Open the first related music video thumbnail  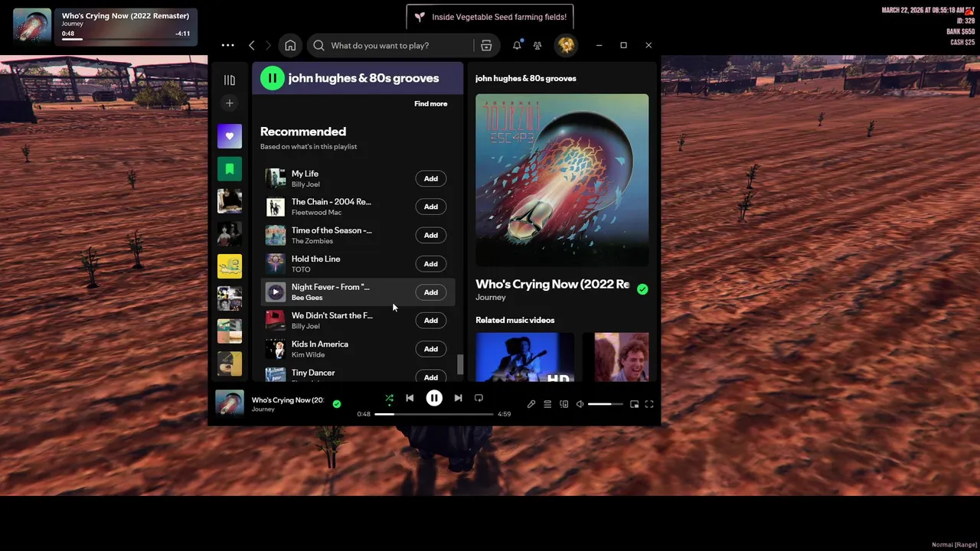pos(524,357)
